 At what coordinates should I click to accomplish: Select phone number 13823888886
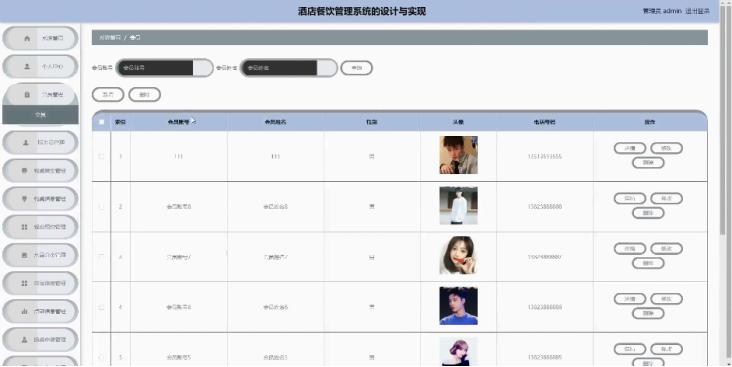click(x=544, y=307)
